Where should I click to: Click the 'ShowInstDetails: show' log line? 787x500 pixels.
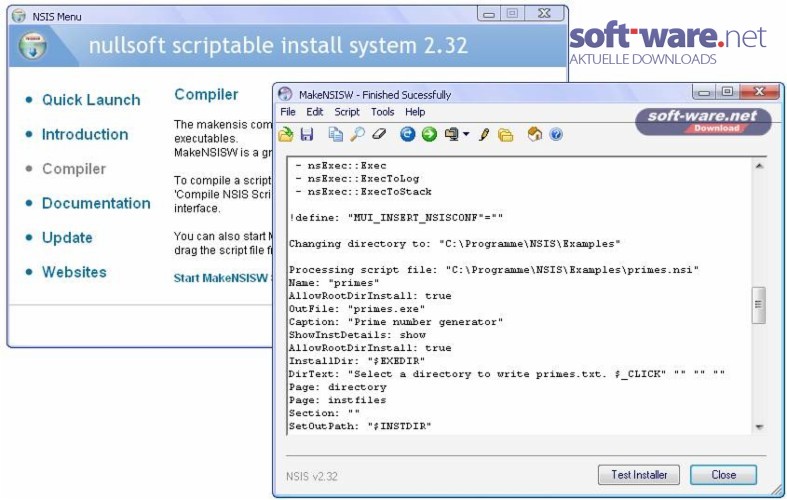coord(357,335)
